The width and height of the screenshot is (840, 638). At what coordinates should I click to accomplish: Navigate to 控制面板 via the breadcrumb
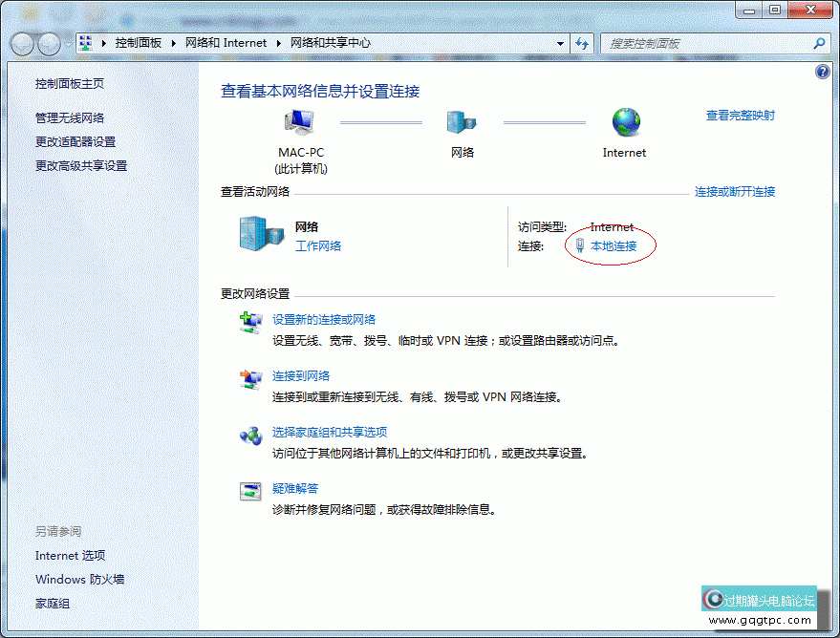140,43
